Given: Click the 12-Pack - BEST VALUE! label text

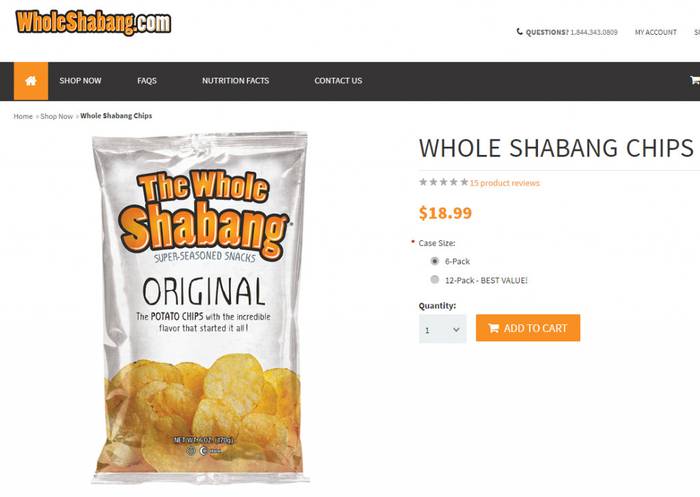Looking at the screenshot, I should [486, 280].
